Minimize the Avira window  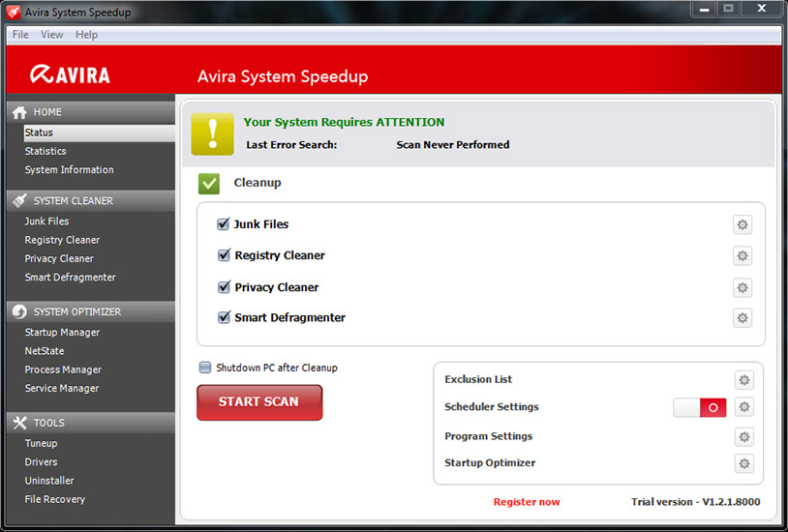click(704, 9)
